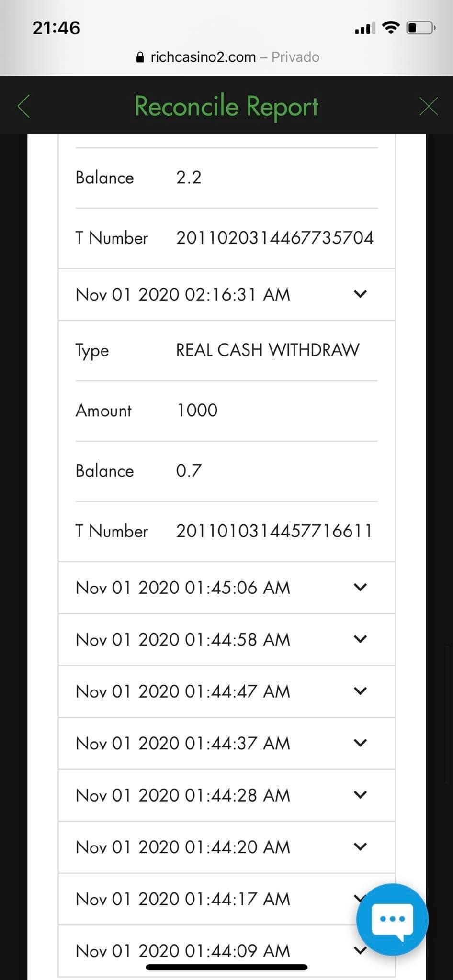453x980 pixels.
Task: Expand the 01:44:28 AM entry
Action: coord(360,795)
